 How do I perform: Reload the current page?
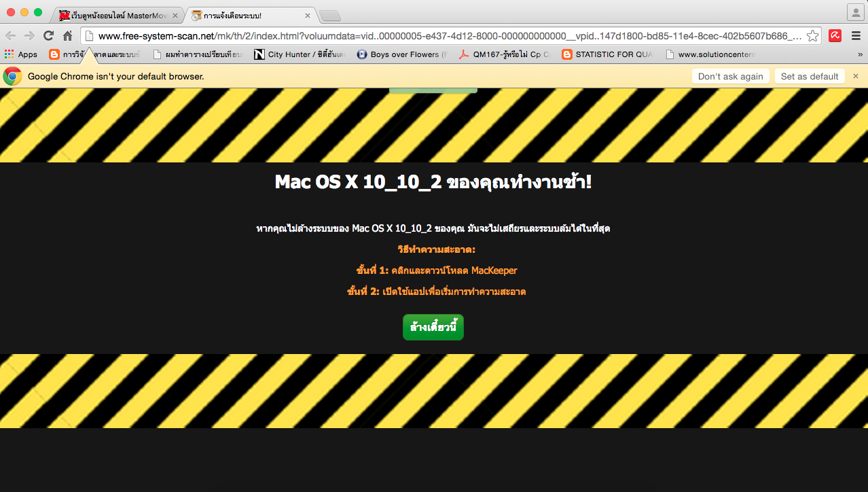point(48,36)
